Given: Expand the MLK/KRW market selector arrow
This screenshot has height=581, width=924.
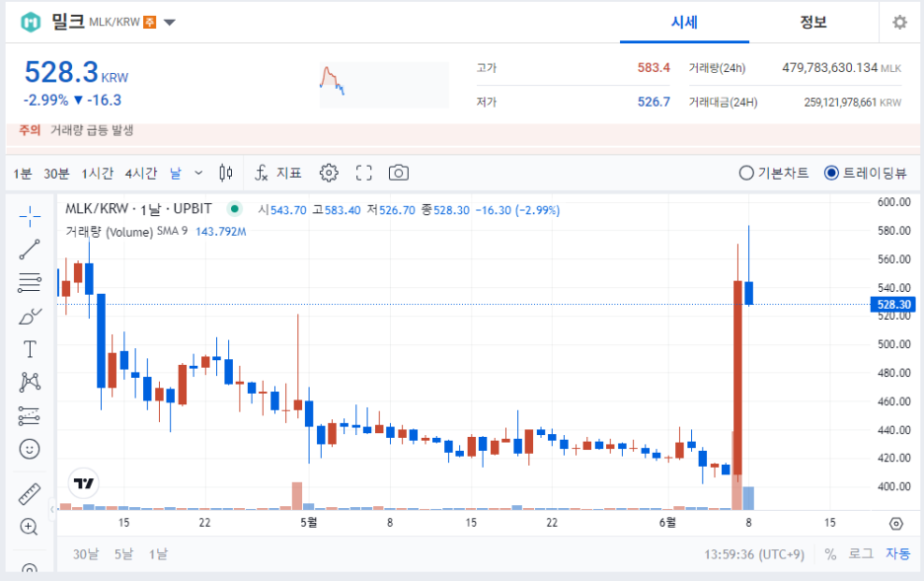Looking at the screenshot, I should tap(170, 23).
